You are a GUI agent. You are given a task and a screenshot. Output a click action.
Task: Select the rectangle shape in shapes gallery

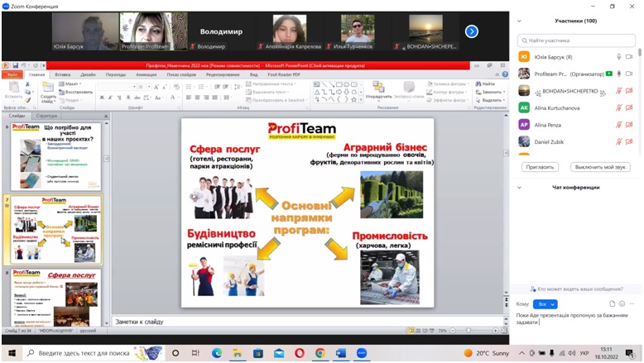339,84
